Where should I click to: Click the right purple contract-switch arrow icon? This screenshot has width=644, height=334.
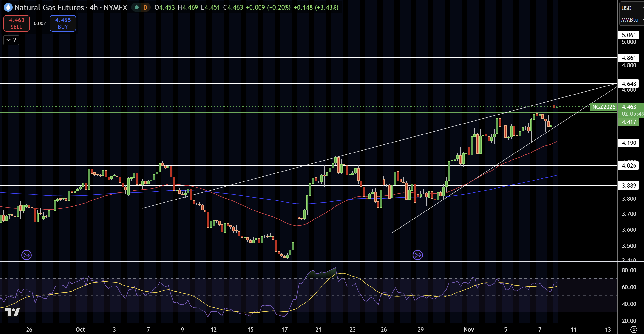[418, 255]
